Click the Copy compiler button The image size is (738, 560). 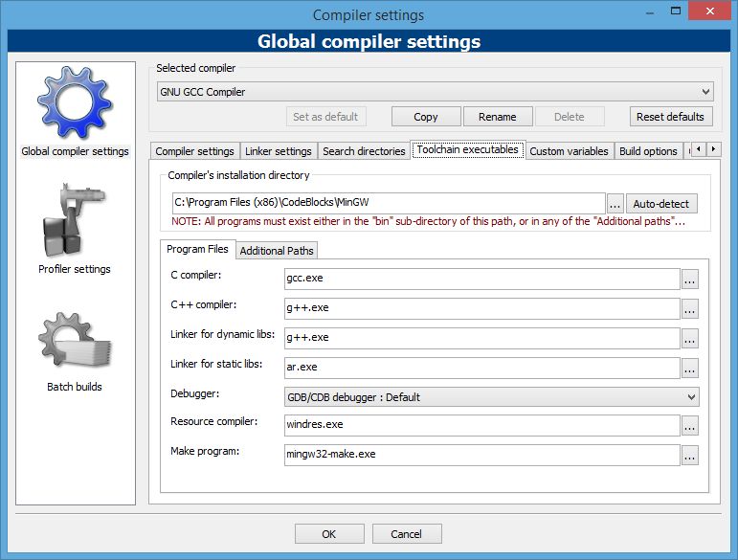click(x=426, y=117)
